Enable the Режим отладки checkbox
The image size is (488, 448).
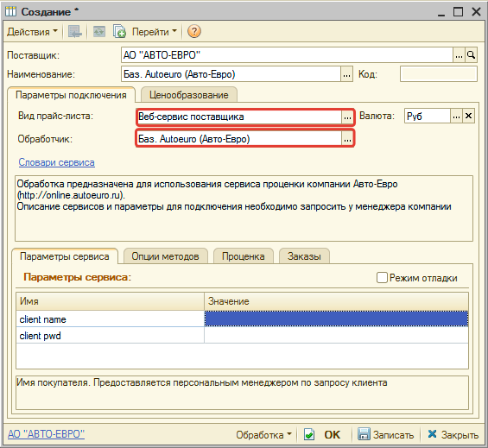click(382, 277)
